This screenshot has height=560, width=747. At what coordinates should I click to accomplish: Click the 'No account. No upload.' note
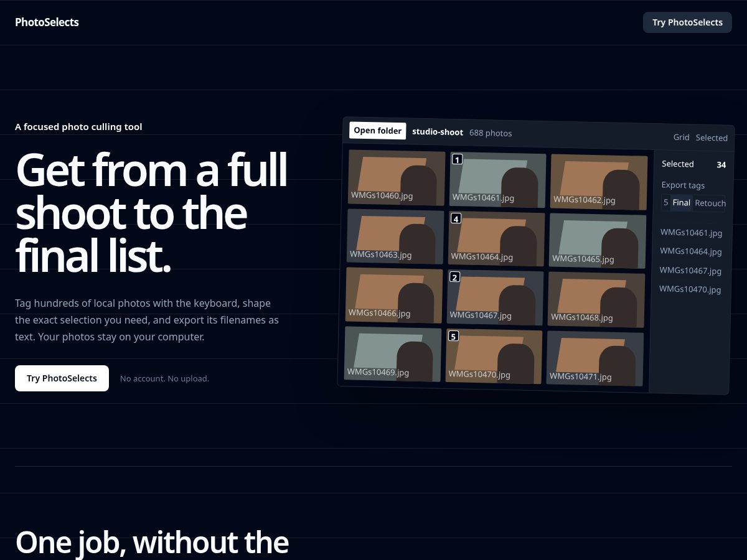[x=164, y=378]
